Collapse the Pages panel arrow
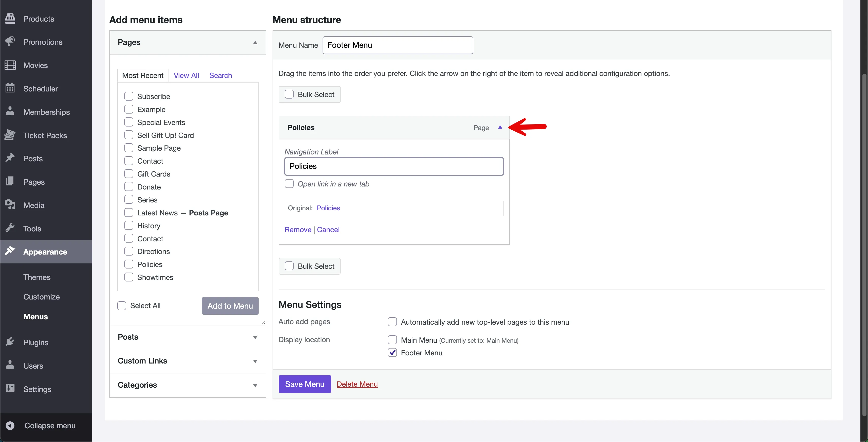The height and width of the screenshot is (442, 868). [255, 42]
